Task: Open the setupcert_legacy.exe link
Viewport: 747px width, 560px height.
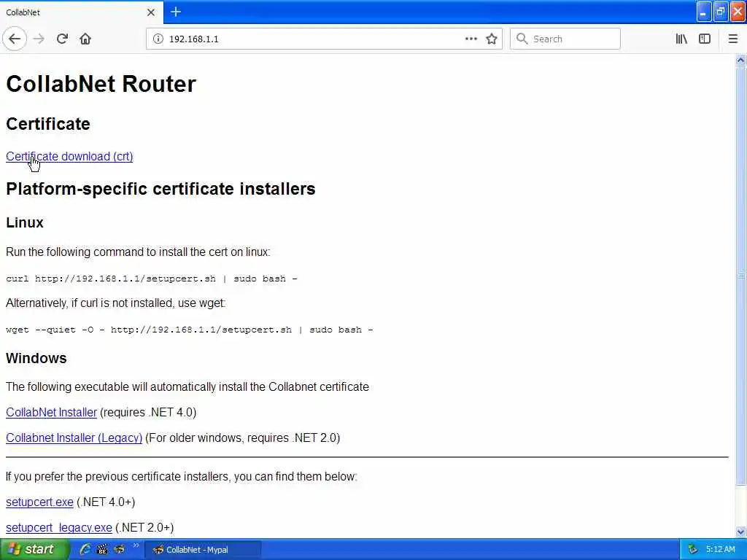Action: (59, 528)
